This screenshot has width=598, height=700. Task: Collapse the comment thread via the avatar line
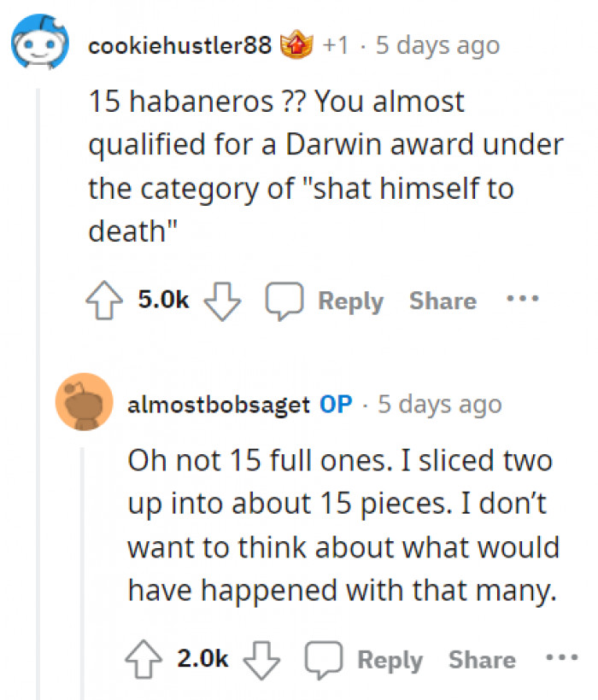tap(38, 171)
